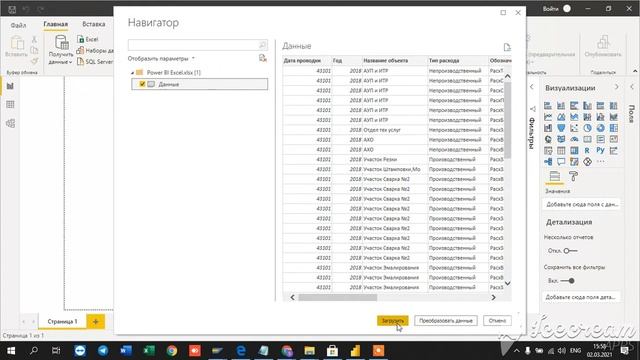Expand the Отобразить параметры dropdown
The image size is (640, 360).
[161, 58]
